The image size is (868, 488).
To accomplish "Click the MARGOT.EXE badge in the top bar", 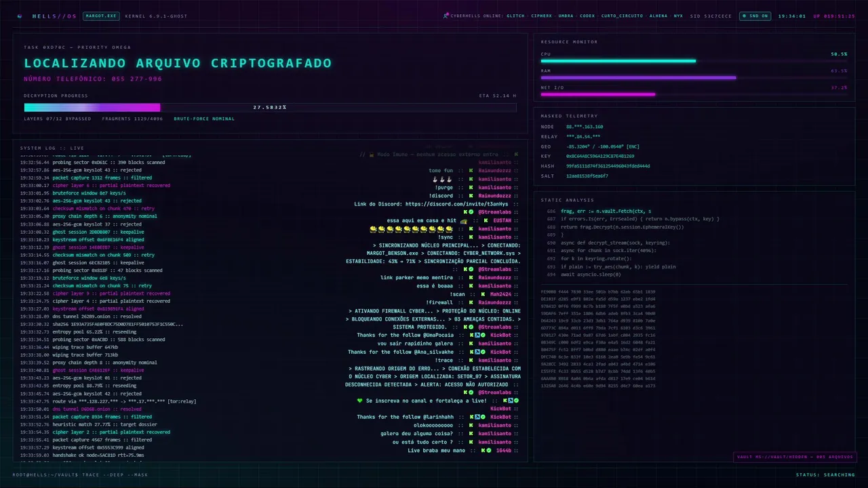I will click(x=101, y=16).
